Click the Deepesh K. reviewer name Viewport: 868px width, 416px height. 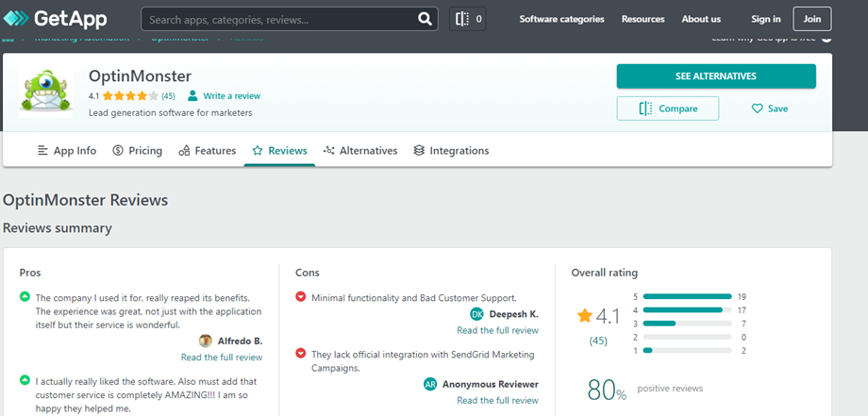513,314
